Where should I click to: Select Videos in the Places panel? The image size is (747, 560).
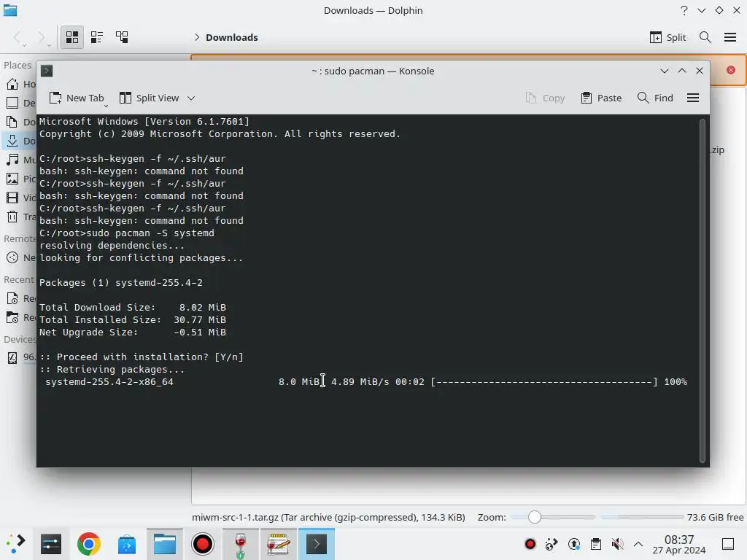[x=20, y=198]
